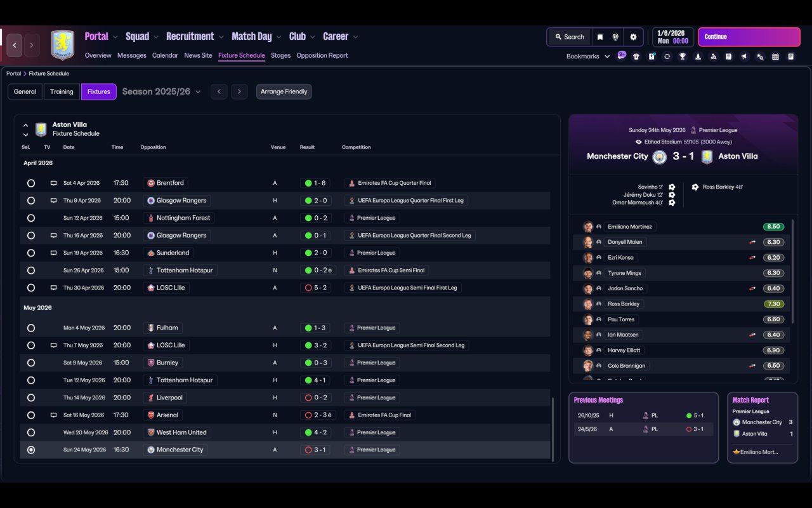Image resolution: width=812 pixels, height=508 pixels.
Task: Switch to the Messages tab
Action: (132, 55)
